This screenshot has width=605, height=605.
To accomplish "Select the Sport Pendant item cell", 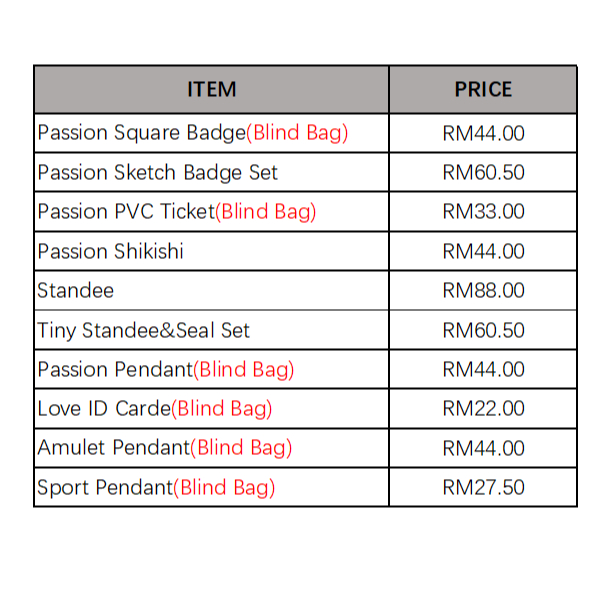I will coord(156,488).
